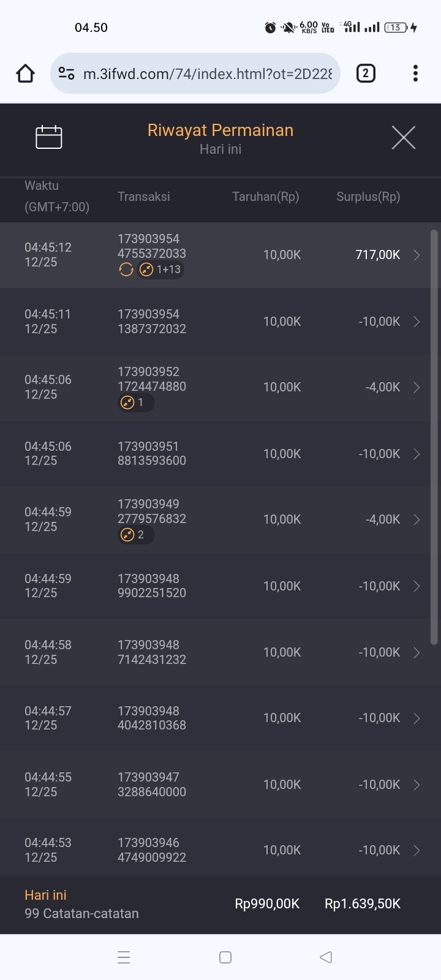Image resolution: width=441 pixels, height=980 pixels.
Task: Expand the 04:44:53 transaction row arrow
Action: [x=417, y=850]
